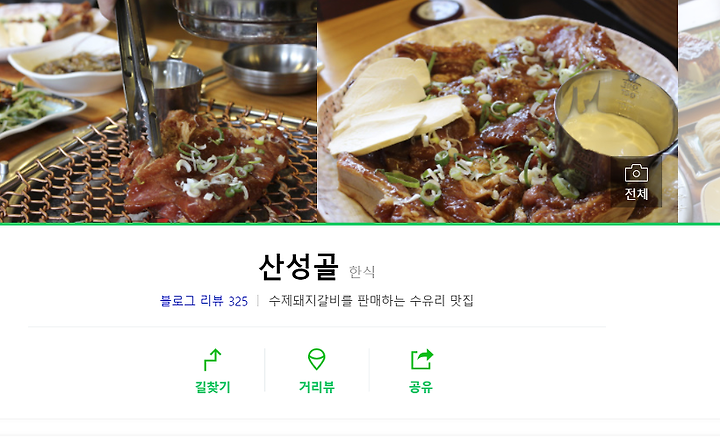Open all photos via the camera icon
Viewport: 720px width, 437px height.
coord(636,173)
